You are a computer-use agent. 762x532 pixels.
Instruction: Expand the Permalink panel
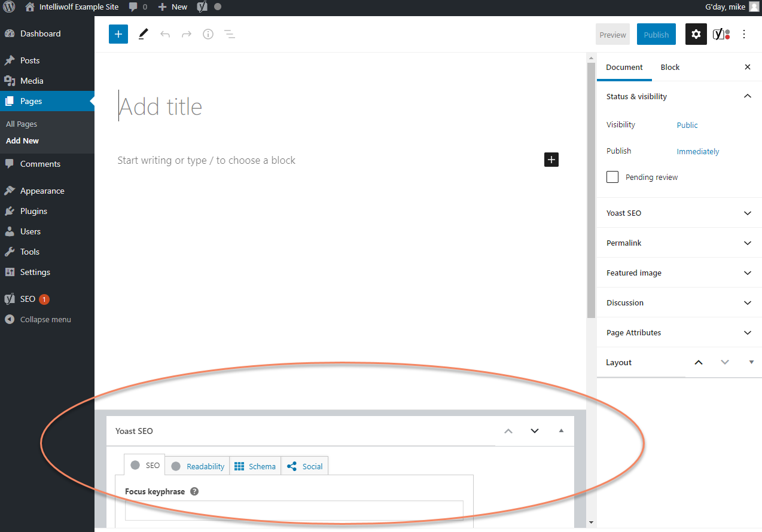pyautogui.click(x=679, y=243)
